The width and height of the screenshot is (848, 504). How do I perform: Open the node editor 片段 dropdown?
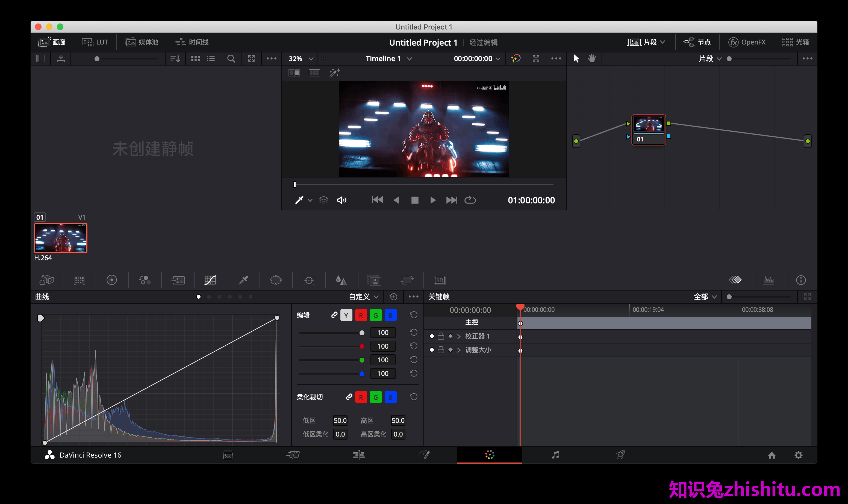(710, 58)
